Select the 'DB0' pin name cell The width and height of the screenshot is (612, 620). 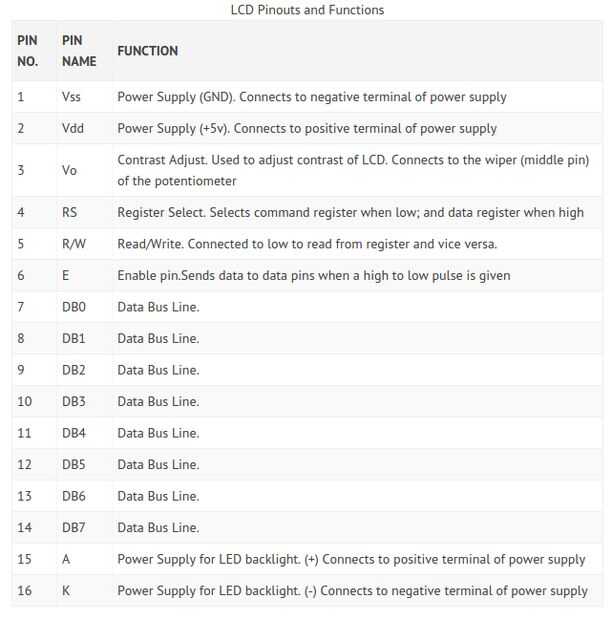74,307
